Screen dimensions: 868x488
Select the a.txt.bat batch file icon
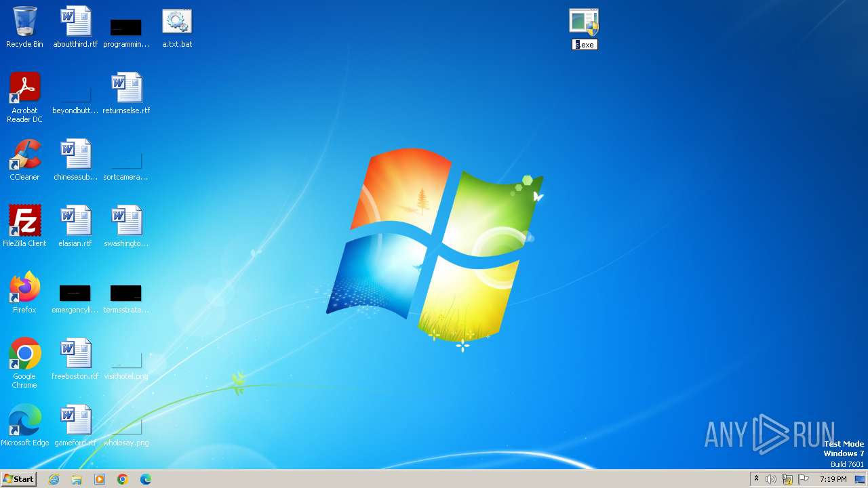pos(177,22)
